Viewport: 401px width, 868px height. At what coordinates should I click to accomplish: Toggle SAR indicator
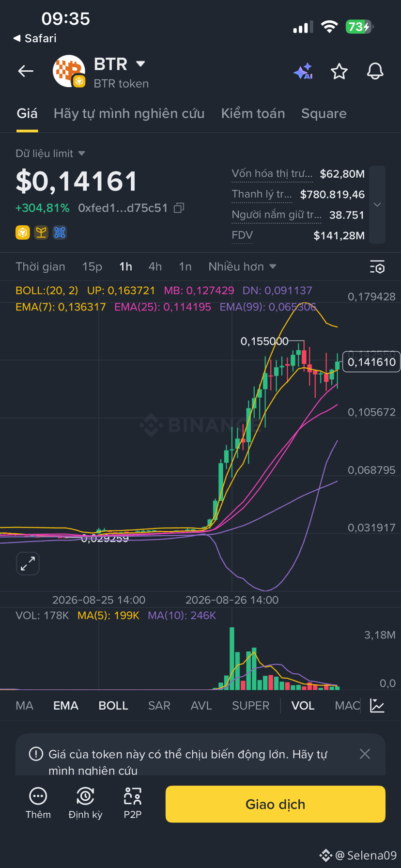tap(159, 705)
